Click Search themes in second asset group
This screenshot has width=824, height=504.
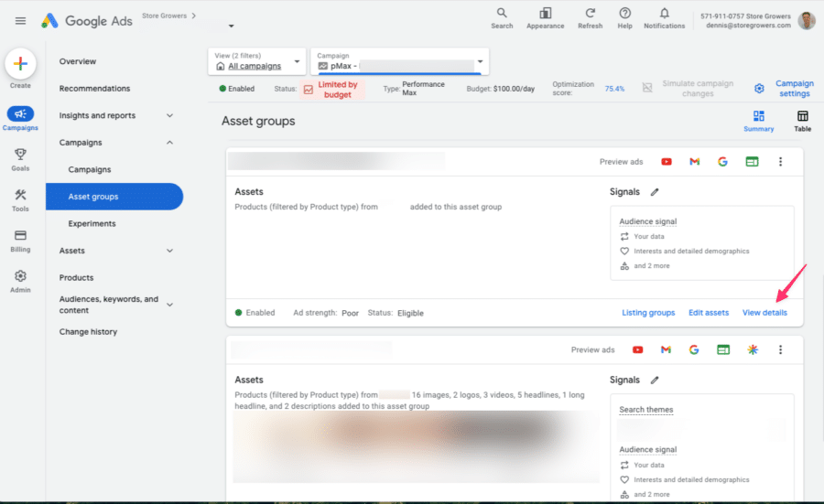point(645,410)
